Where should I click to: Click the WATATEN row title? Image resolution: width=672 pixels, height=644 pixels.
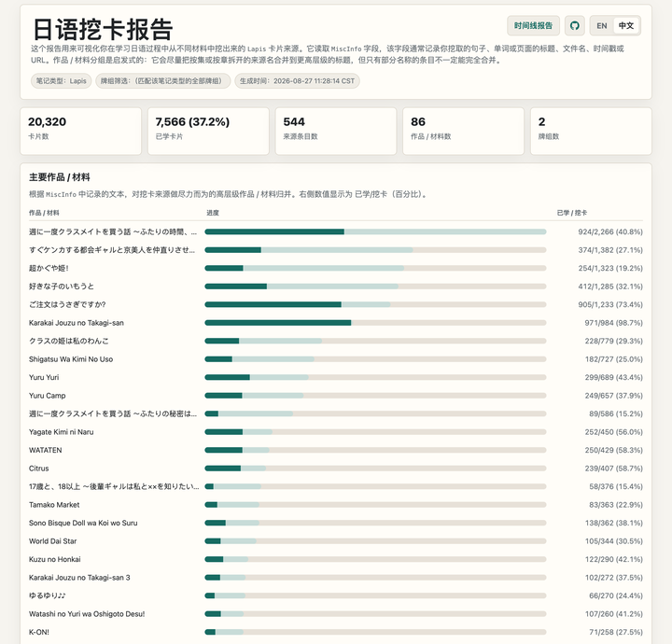coord(46,450)
